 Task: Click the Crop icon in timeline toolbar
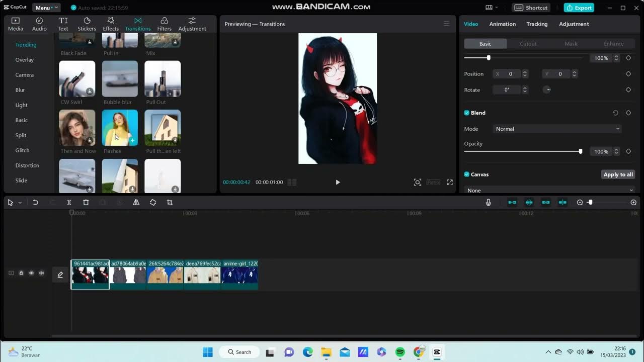[170, 202]
